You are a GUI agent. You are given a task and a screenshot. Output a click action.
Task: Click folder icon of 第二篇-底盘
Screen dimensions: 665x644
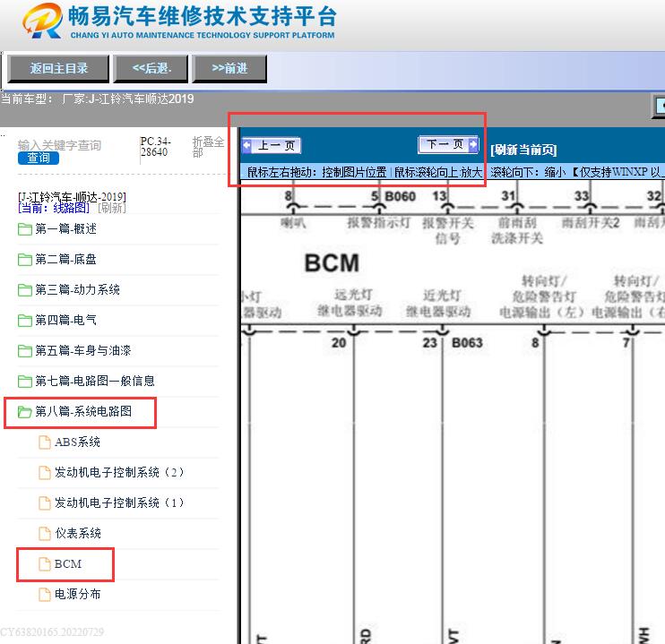coord(25,260)
